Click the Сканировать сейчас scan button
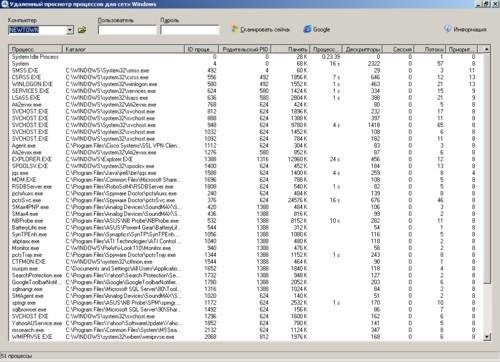 pos(261,29)
